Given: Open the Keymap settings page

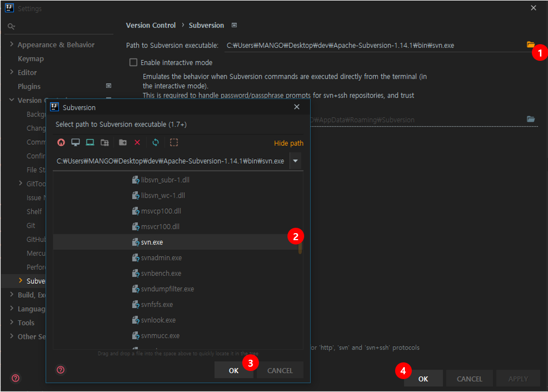Looking at the screenshot, I should tap(31, 59).
